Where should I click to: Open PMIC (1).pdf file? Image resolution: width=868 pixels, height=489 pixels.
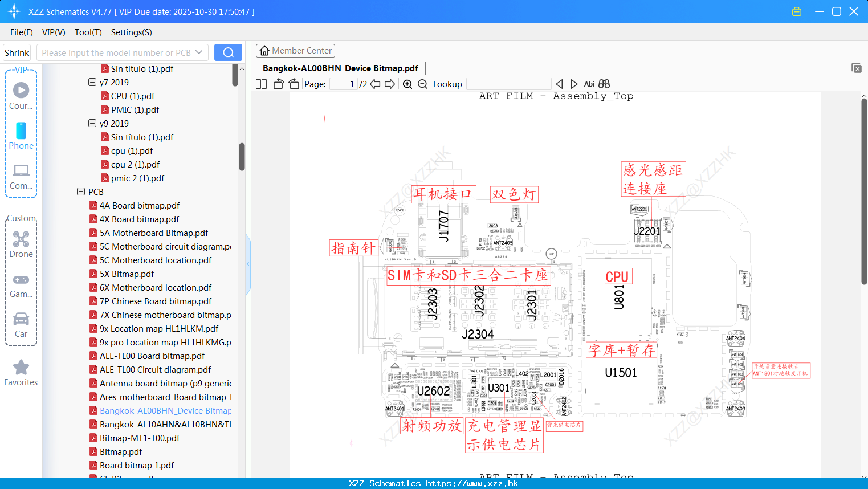coord(135,109)
